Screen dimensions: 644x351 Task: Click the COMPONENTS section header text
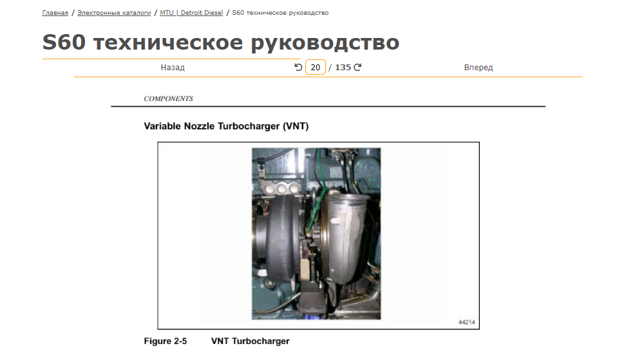tap(168, 99)
